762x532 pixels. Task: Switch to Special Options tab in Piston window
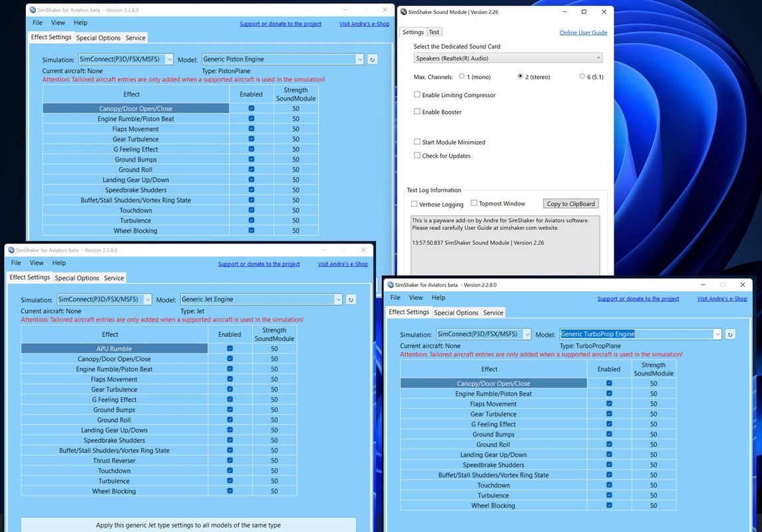tap(98, 38)
